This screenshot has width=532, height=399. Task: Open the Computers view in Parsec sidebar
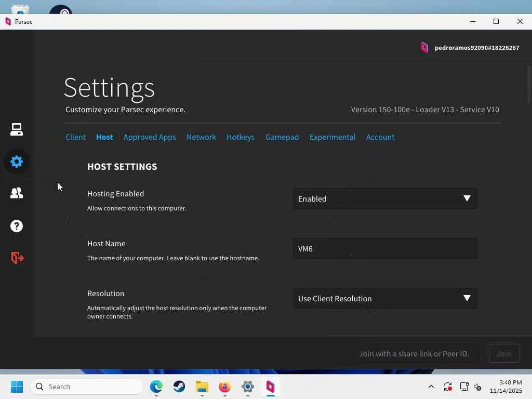[16, 129]
